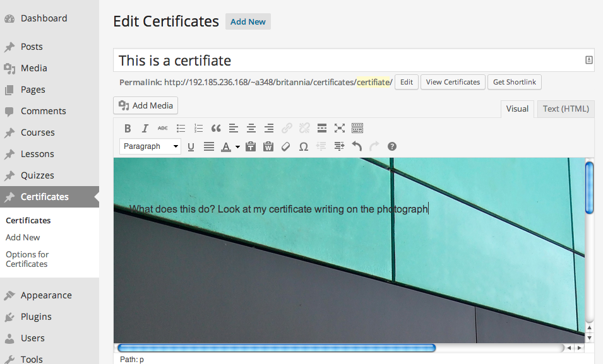Click the blockquote icon
Viewport: 603px width, 364px height.
click(x=216, y=128)
